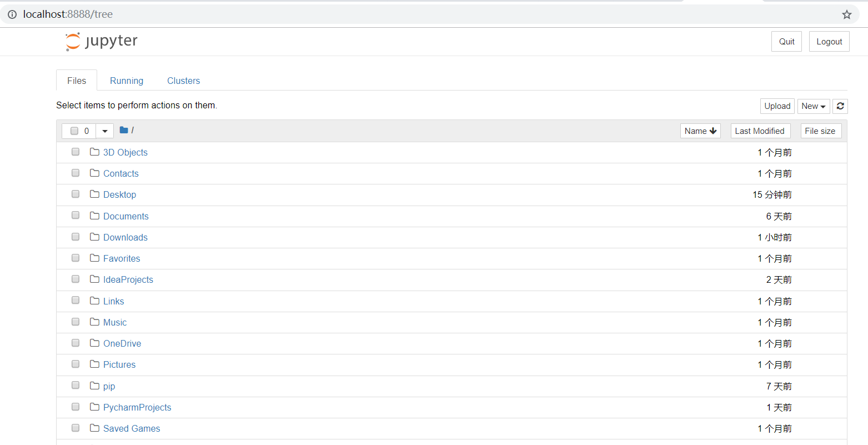Screen dimensions: 868x445
Task: Click the folder icon beside PycharmProjects
Action: point(94,406)
